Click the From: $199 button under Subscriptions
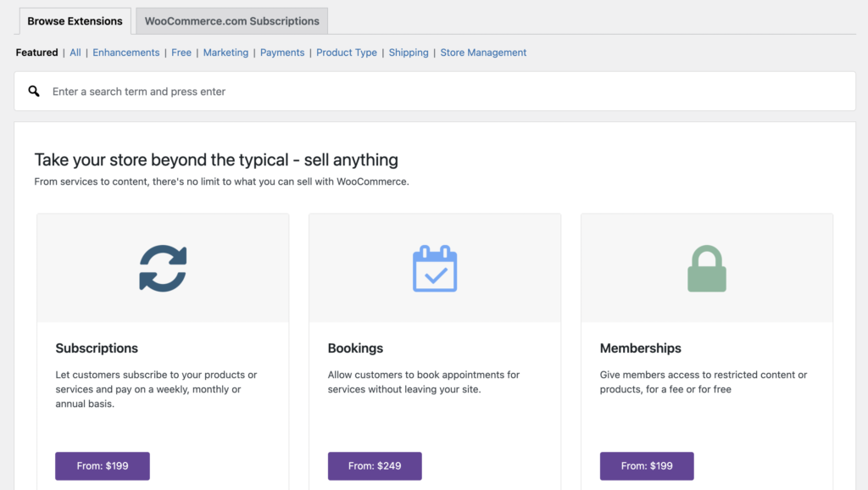This screenshot has height=490, width=868. (103, 465)
